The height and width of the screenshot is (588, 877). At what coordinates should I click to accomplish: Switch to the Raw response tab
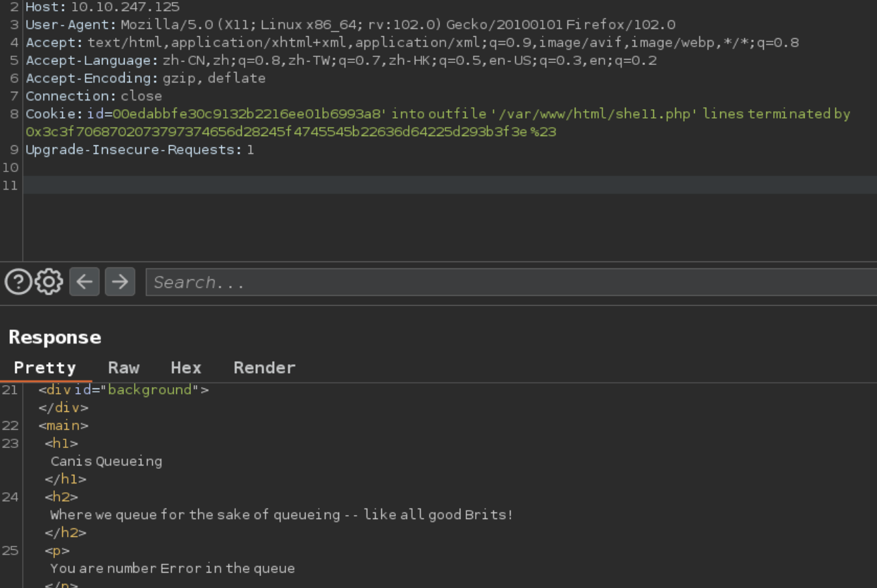click(x=124, y=368)
